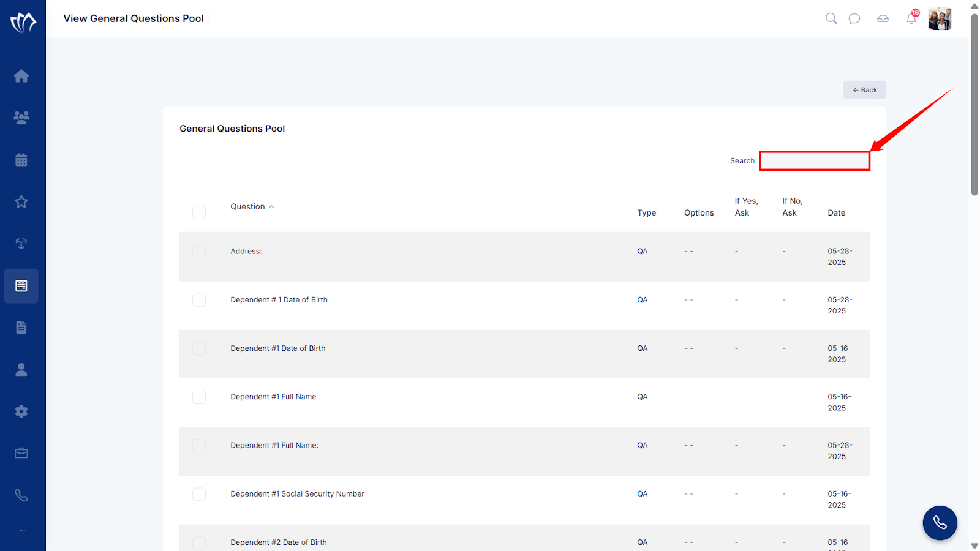Click into the Search input field

pos(815,161)
